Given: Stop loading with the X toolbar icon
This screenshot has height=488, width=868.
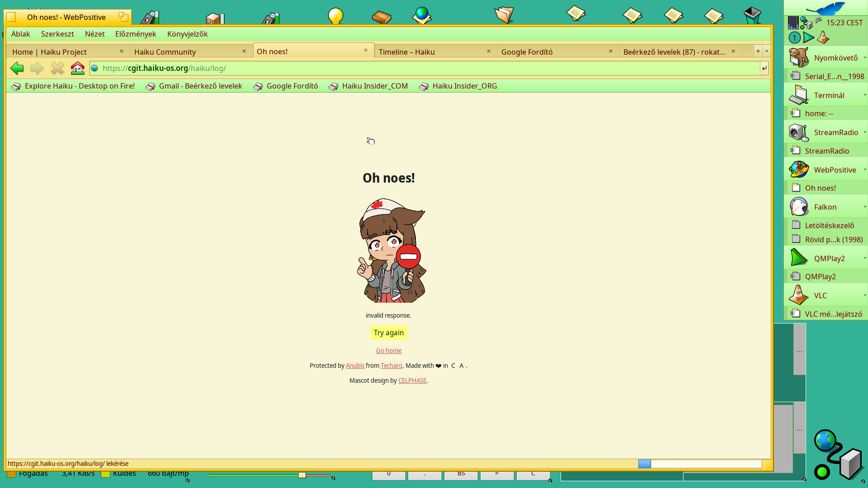Looking at the screenshot, I should coord(57,68).
